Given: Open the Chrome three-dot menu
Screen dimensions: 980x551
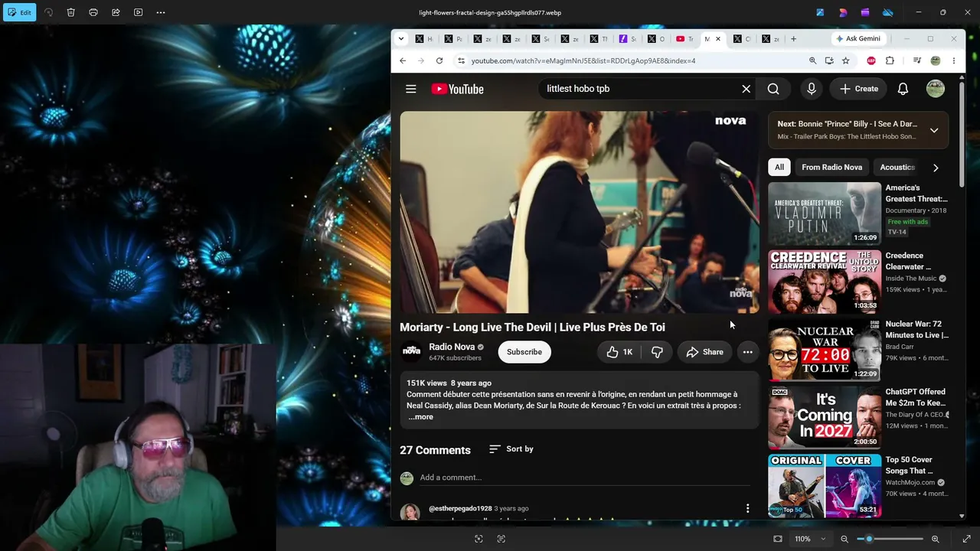Looking at the screenshot, I should click(953, 60).
